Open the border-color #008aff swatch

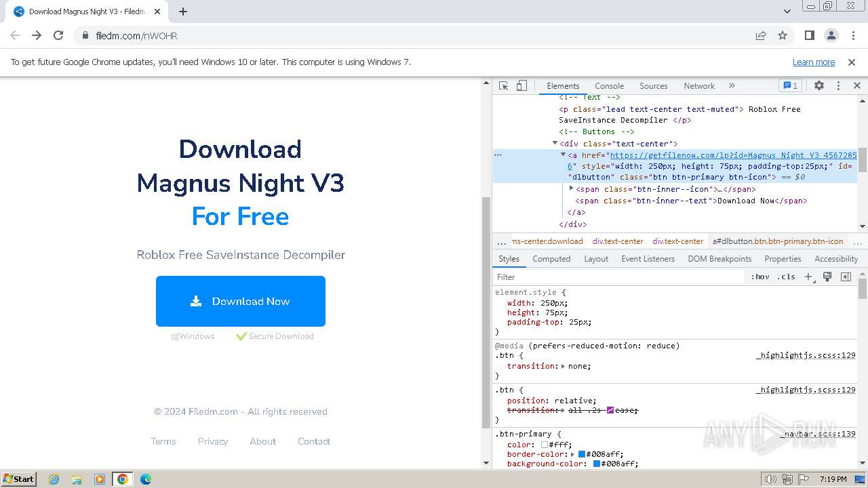(581, 454)
